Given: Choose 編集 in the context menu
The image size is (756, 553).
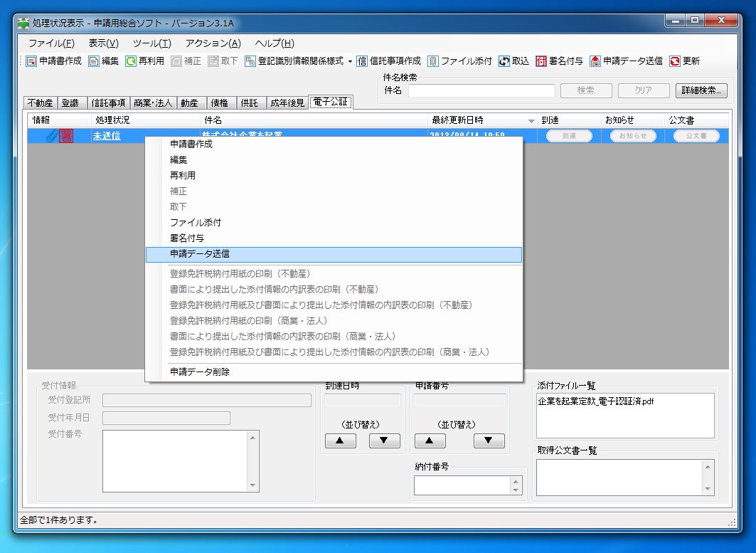Looking at the screenshot, I should pos(334,159).
